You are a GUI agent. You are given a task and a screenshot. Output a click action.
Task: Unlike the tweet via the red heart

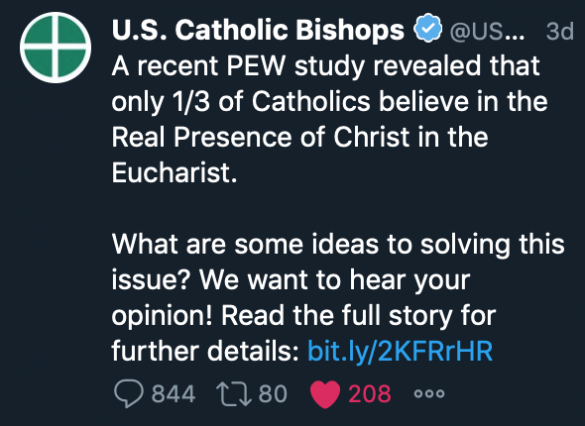(325, 395)
